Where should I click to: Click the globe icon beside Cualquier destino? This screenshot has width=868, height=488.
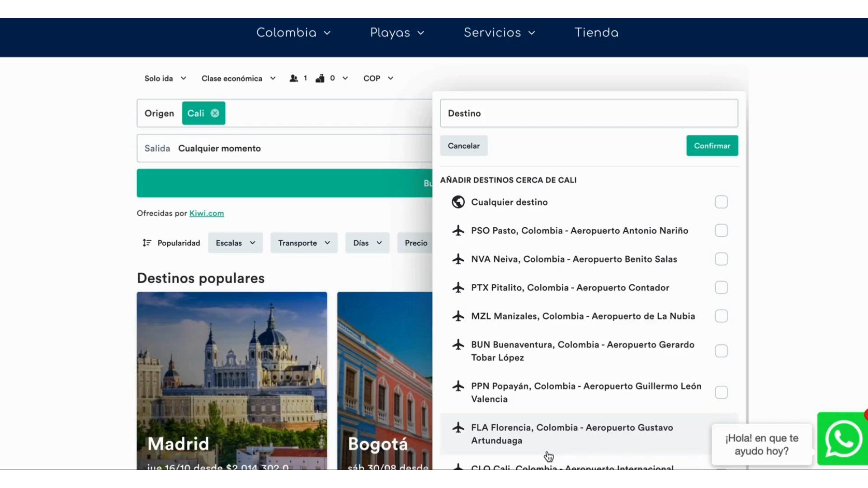pyautogui.click(x=458, y=202)
